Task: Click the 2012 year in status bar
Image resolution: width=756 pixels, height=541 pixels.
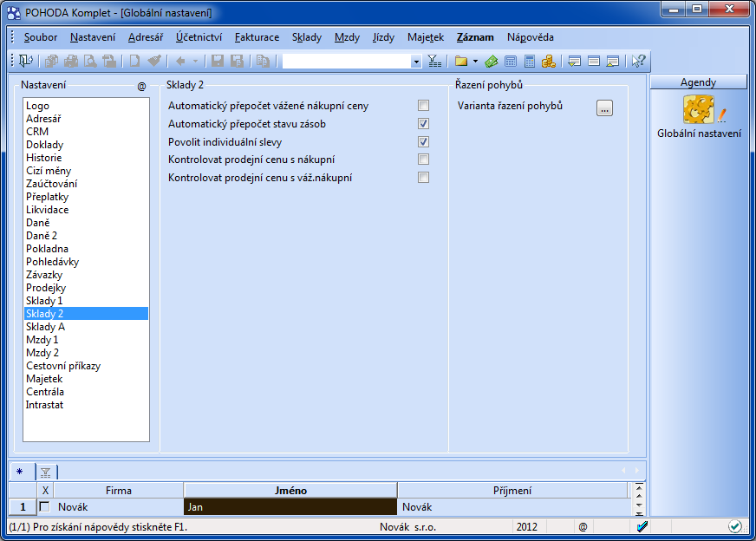Action: click(526, 527)
